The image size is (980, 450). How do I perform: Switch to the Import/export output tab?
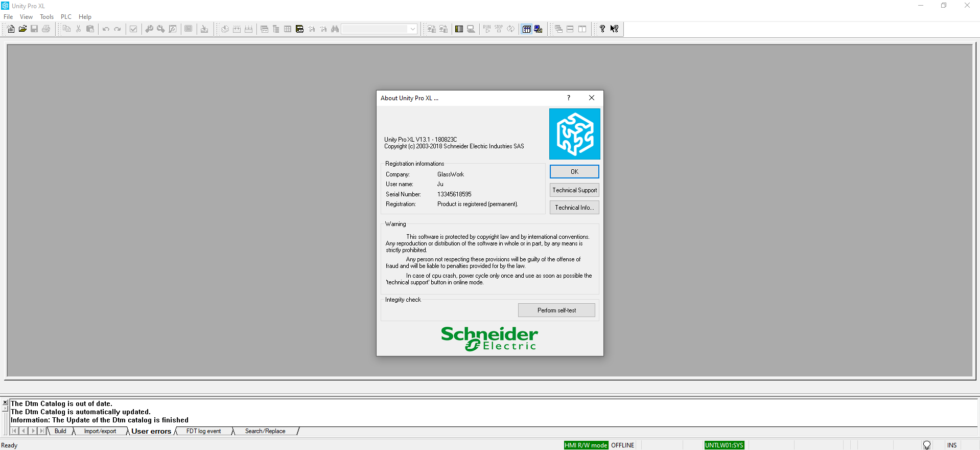[100, 431]
